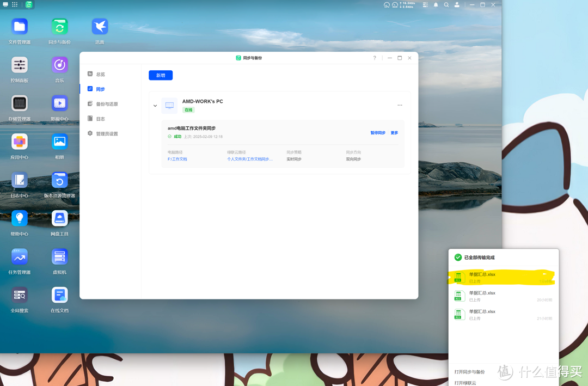This screenshot has height=386, width=588.
Task: Switch to the 总览 sidebar tab
Action: point(100,75)
